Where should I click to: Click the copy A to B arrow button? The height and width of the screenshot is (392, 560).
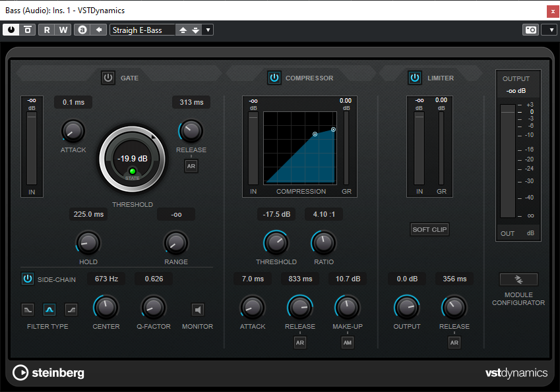click(99, 30)
